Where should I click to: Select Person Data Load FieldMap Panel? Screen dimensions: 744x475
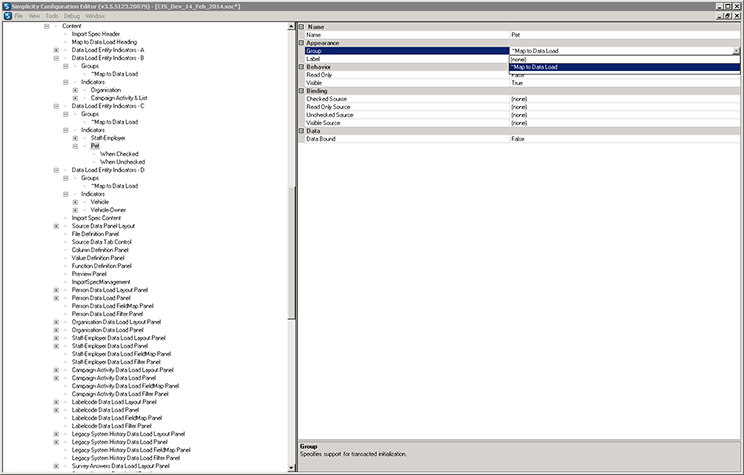pyautogui.click(x=112, y=306)
